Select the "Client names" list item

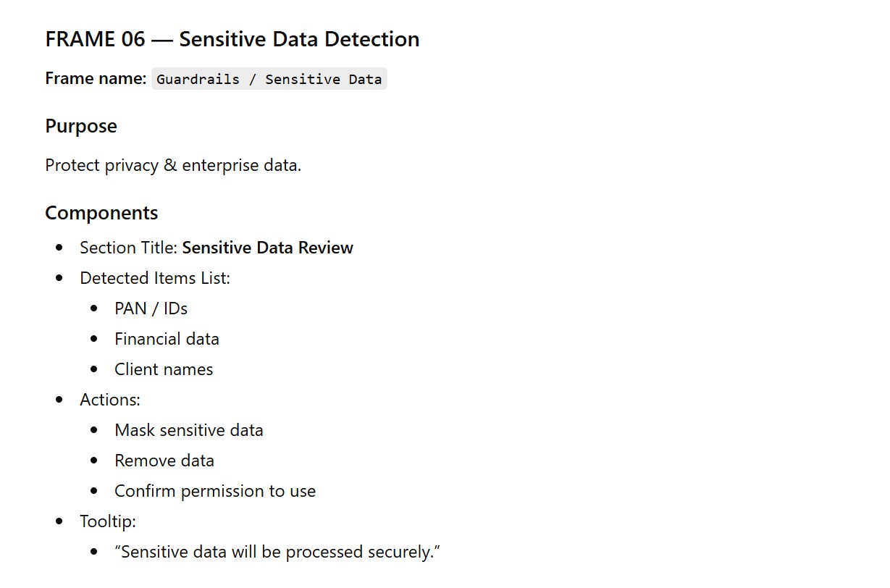pos(164,369)
